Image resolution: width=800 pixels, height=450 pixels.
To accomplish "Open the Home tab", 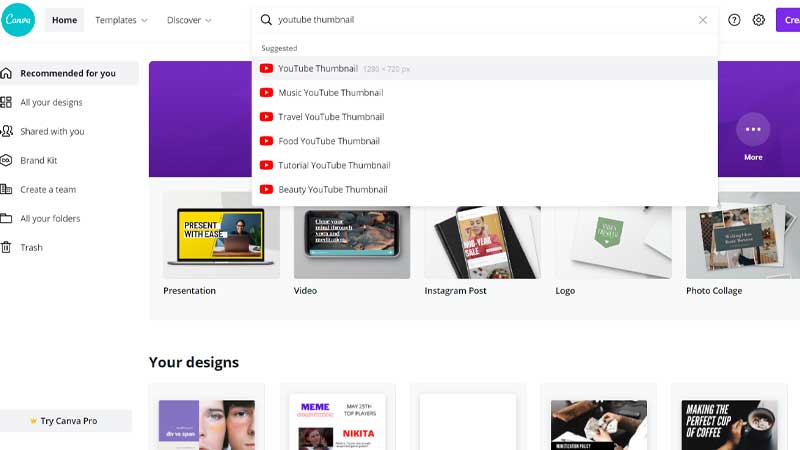I will pos(64,20).
